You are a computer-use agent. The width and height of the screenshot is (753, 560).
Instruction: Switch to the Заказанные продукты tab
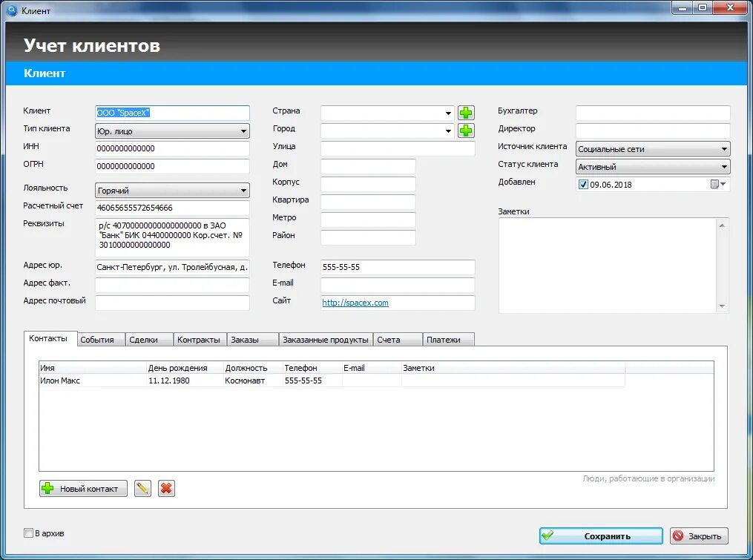click(x=326, y=340)
